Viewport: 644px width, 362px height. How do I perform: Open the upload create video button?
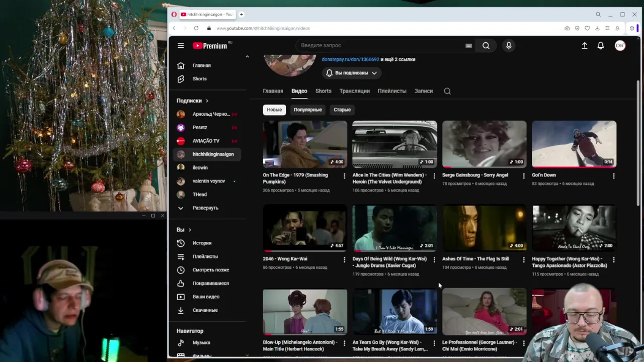[x=585, y=45]
